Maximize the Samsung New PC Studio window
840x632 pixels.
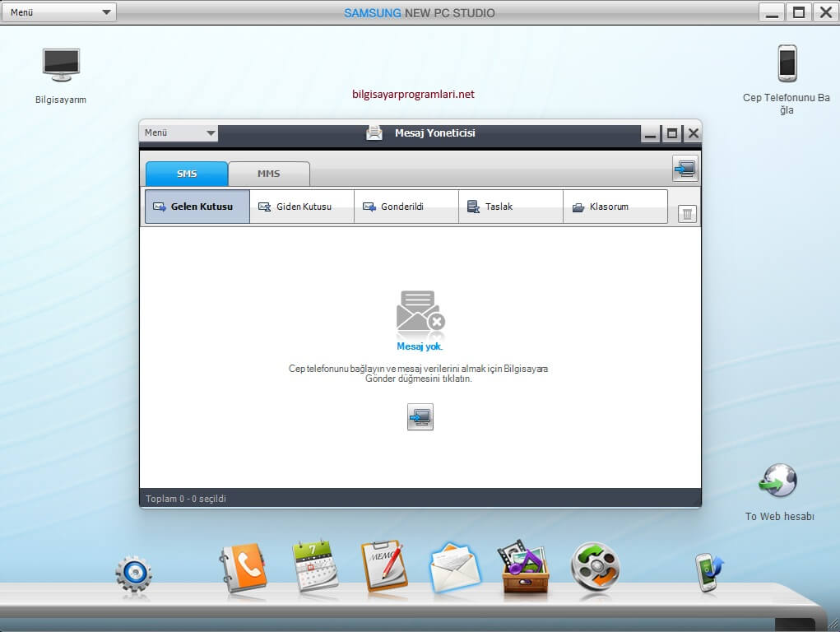pos(799,12)
